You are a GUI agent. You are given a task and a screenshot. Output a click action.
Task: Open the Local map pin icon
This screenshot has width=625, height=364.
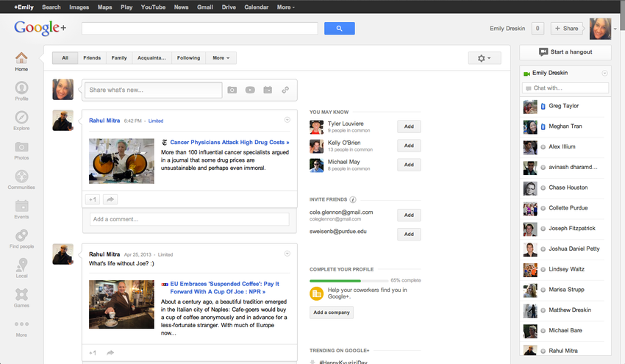pyautogui.click(x=21, y=265)
